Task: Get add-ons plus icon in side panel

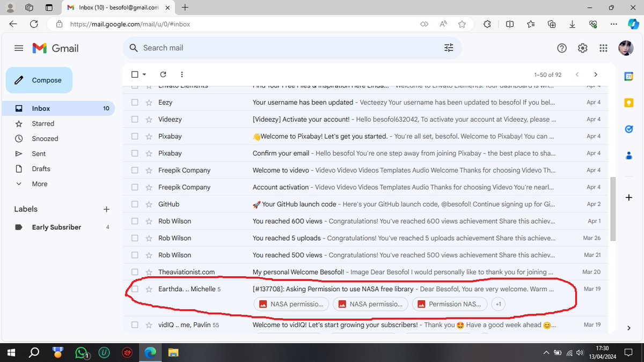Action: (629, 197)
